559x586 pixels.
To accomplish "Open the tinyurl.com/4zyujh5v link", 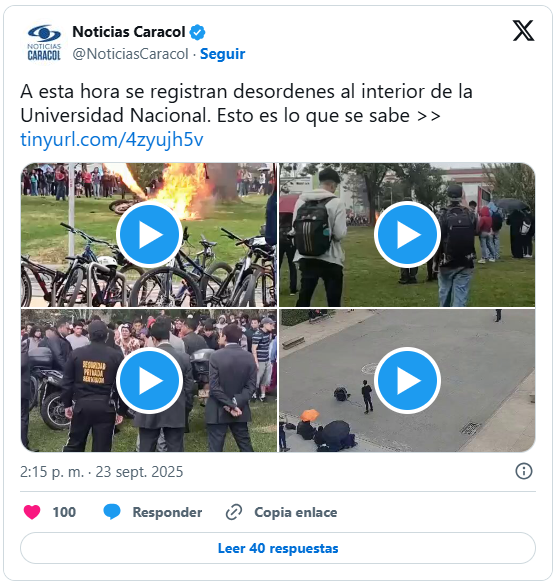I will 112,140.
